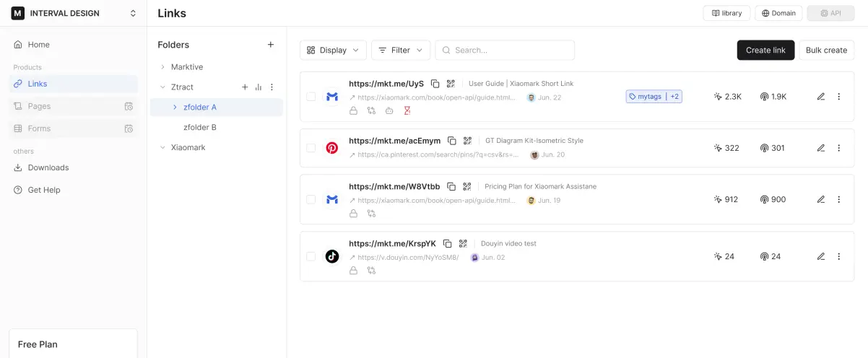The width and height of the screenshot is (868, 358).
Task: Click the ca.pinterest.com destination URL
Action: click(438, 154)
